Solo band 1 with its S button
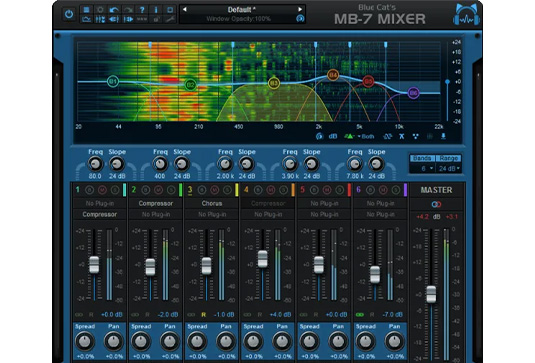This screenshot has height=363, width=535. 115,190
